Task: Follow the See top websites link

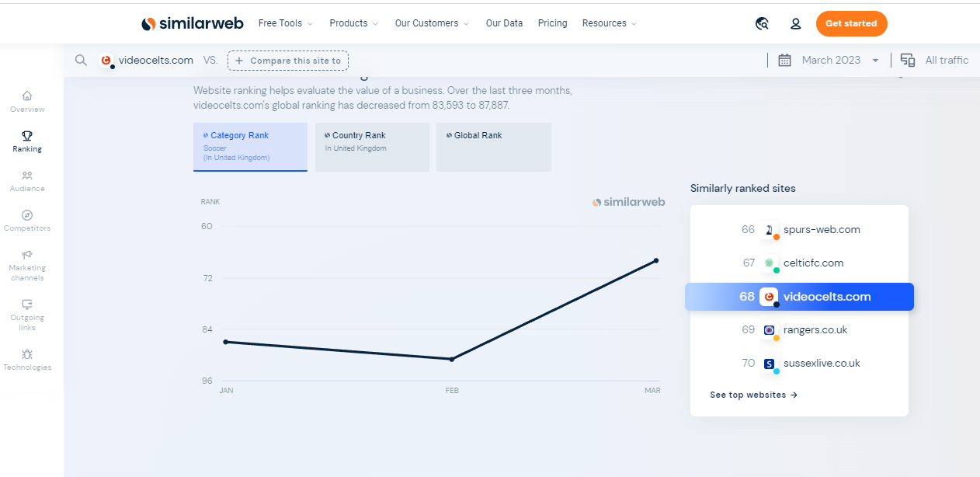Action: [x=753, y=395]
